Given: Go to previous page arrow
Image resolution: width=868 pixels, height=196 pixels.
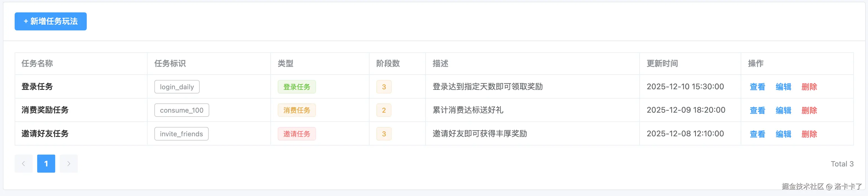Looking at the screenshot, I should 24,164.
